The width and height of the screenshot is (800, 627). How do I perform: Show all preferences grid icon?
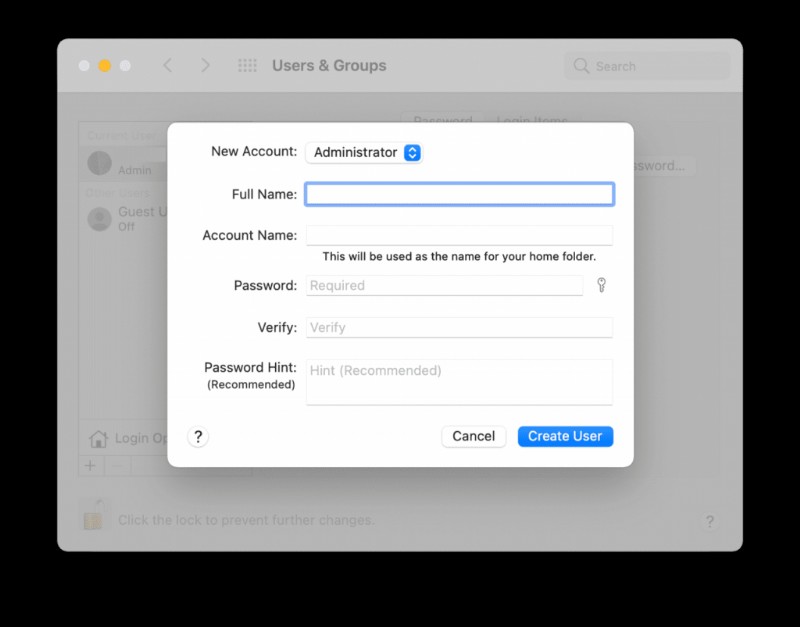247,66
